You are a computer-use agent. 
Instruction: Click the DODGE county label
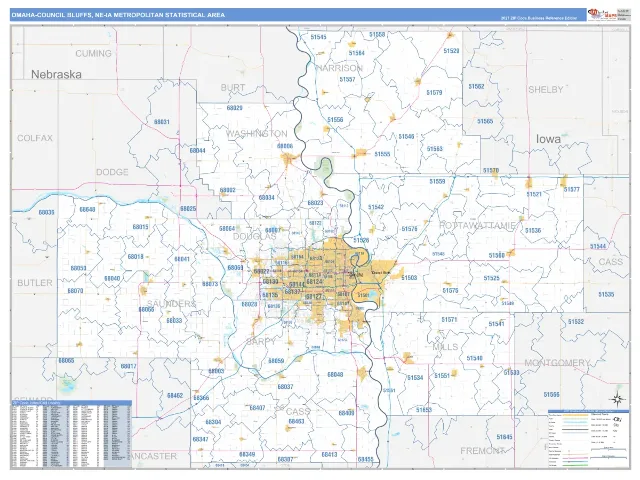[x=112, y=172]
